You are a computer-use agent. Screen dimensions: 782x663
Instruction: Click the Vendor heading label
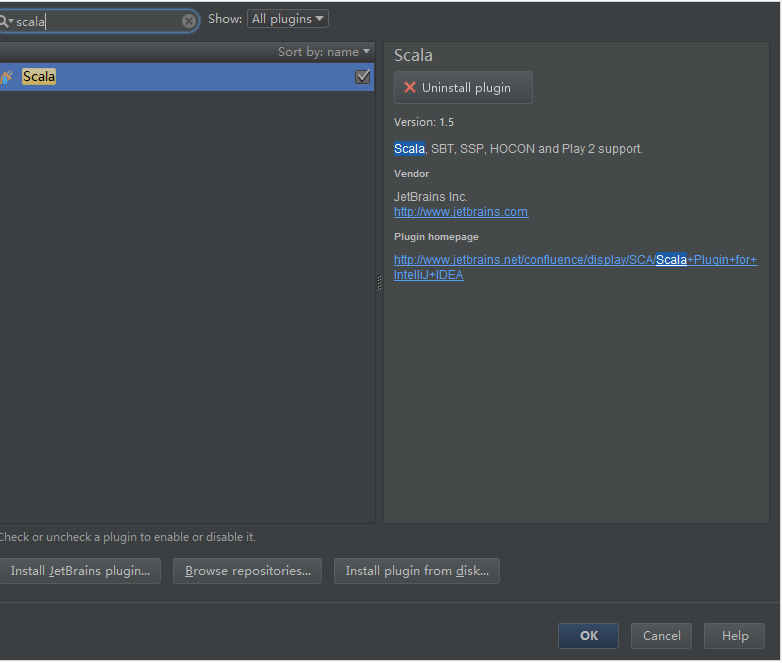point(411,174)
